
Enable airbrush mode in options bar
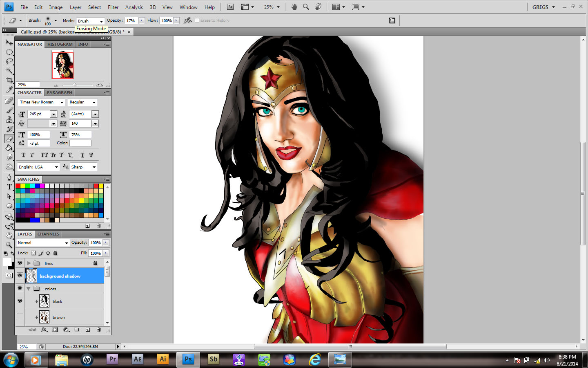pyautogui.click(x=187, y=20)
